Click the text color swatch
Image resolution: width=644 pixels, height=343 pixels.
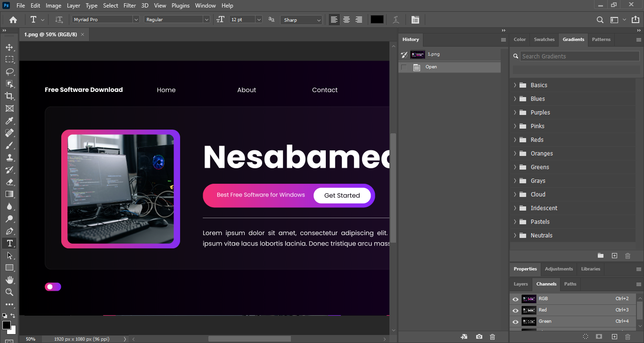point(377,20)
